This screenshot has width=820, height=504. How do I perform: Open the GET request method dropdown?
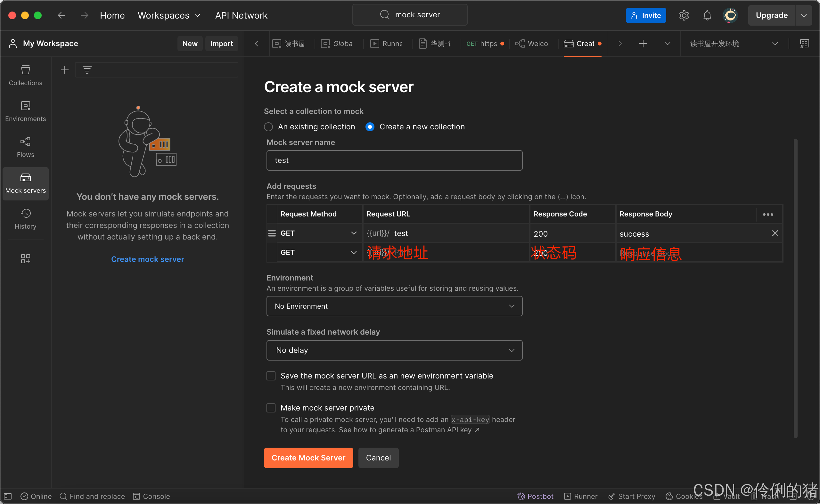(x=354, y=233)
